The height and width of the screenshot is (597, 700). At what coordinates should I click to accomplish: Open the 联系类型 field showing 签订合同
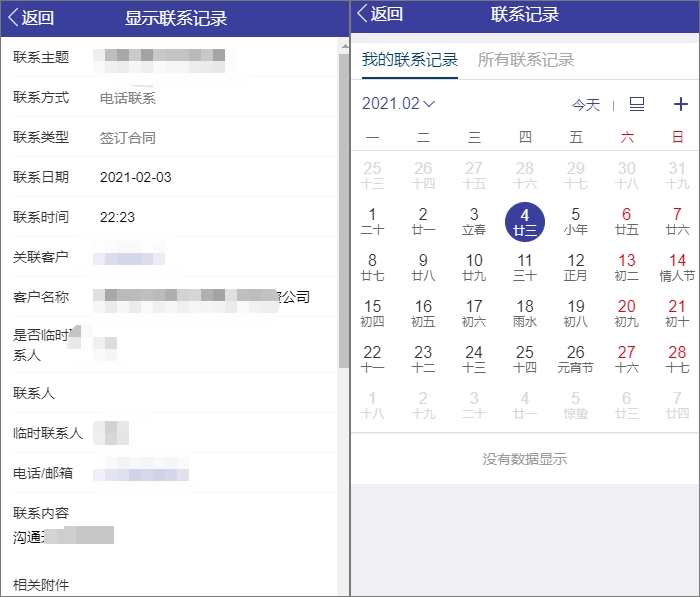pyautogui.click(x=128, y=138)
